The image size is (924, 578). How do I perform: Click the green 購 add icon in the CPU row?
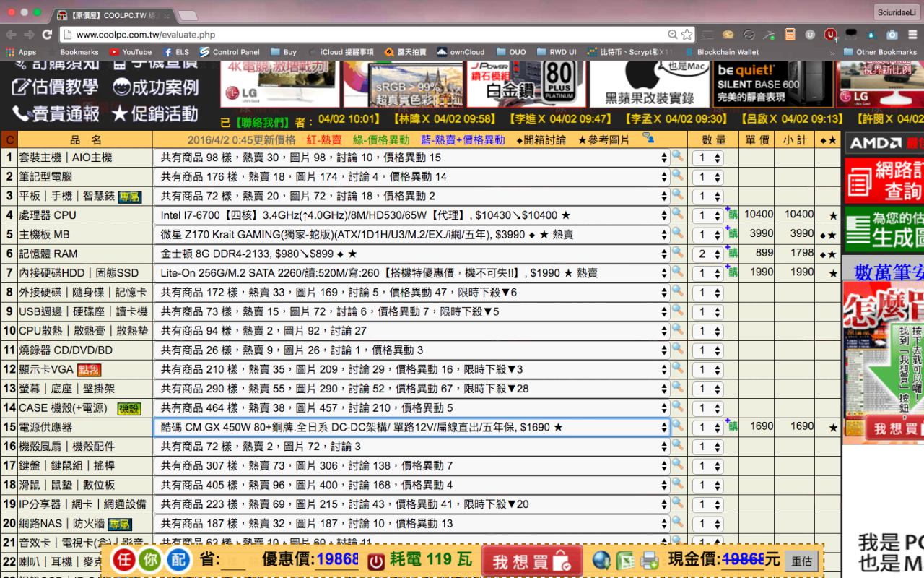(732, 215)
